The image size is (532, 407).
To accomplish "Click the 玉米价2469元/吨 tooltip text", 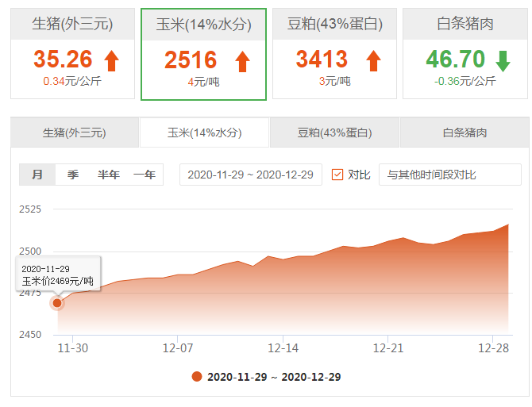I will point(58,281).
